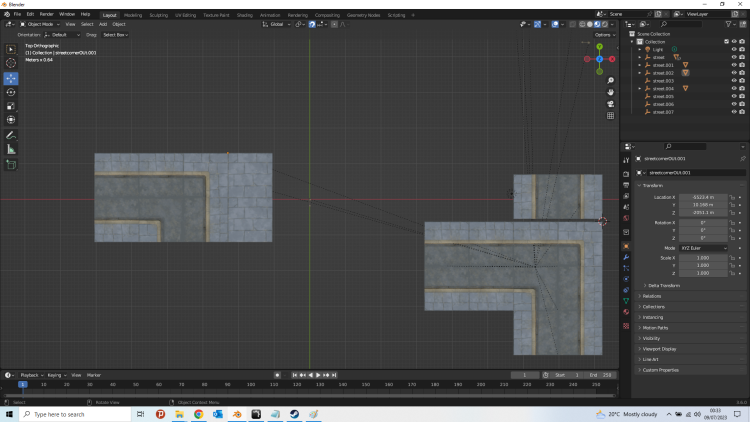Hide street.005 using its eye icon

click(734, 96)
